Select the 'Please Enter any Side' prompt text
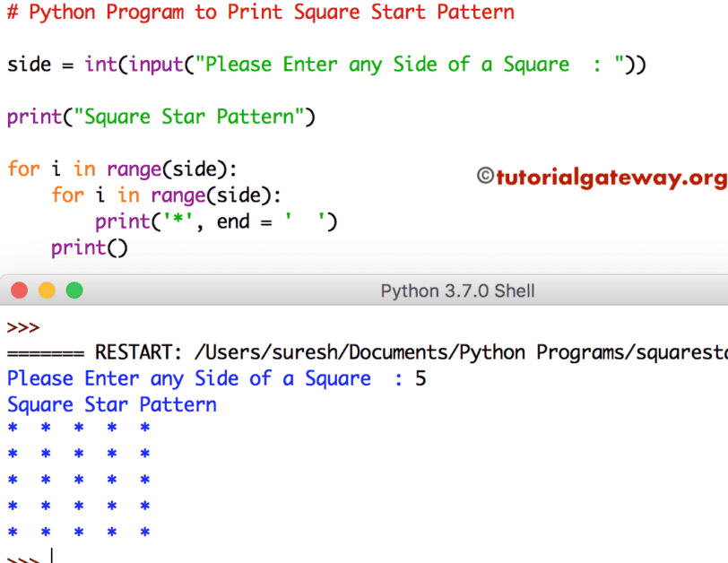Screen dimensions: 728x563 [x=179, y=378]
